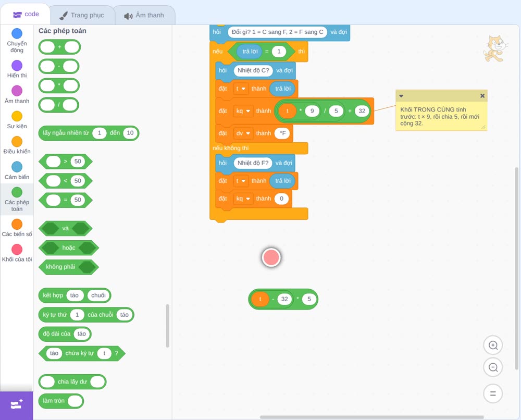
Task: Click the 'làm tròn' block
Action: point(61,401)
